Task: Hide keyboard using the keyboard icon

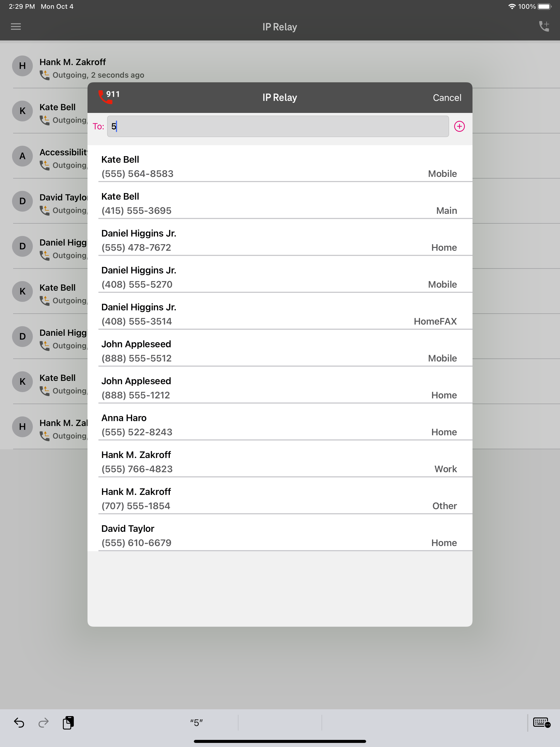Action: pos(541,722)
